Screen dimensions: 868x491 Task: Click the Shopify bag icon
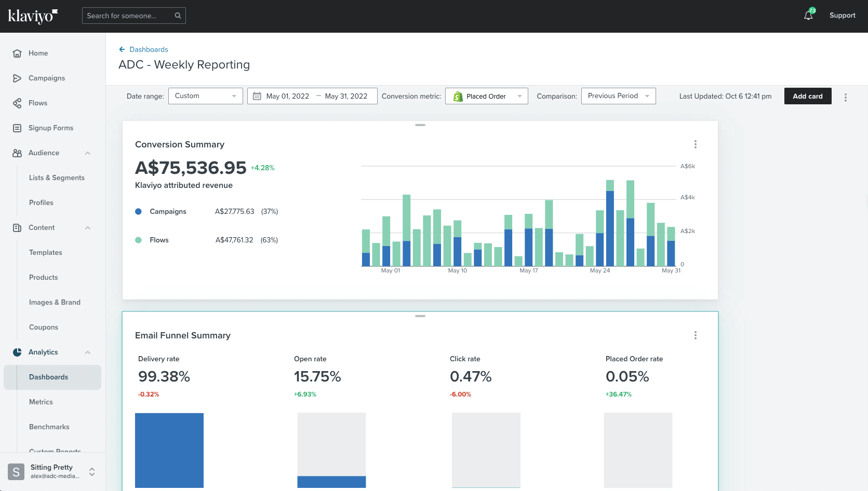(x=458, y=97)
